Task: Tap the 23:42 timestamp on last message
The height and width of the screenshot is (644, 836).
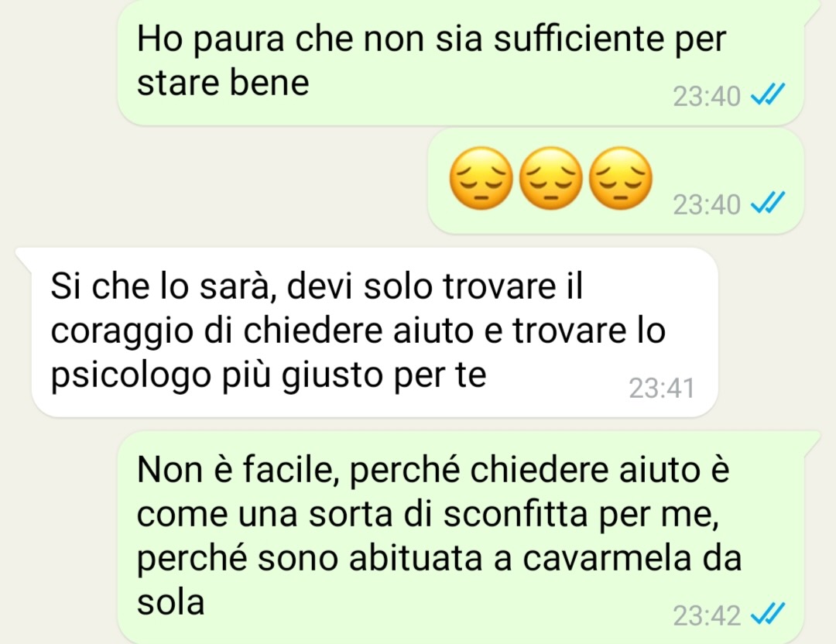Action: tap(707, 615)
